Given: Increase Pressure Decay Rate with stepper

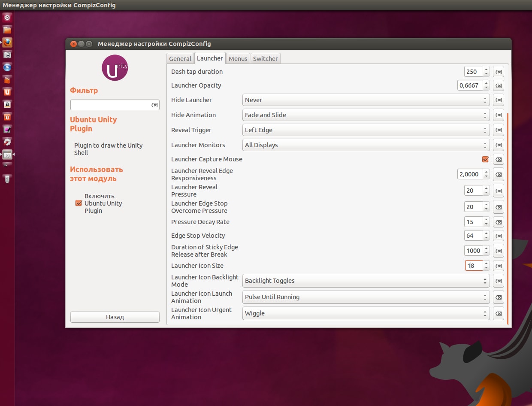Looking at the screenshot, I should click(x=486, y=220).
